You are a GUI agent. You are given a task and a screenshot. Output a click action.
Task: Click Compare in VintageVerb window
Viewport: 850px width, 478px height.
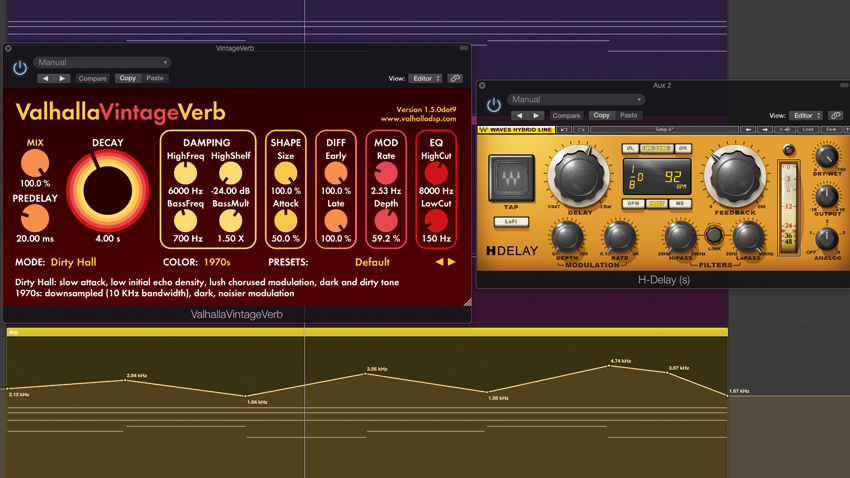pos(93,79)
